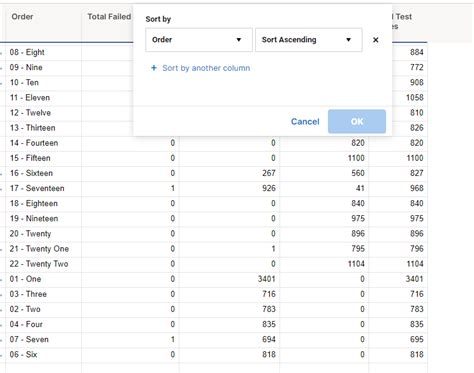Confirm sorting with the OK button
Screen dimensions: 474x373
[357, 121]
